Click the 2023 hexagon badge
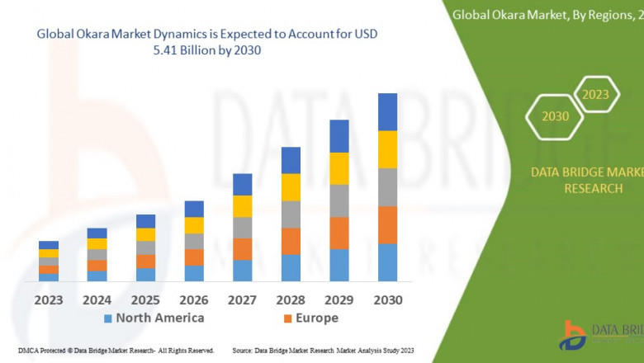This screenshot has width=644, height=363. pyautogui.click(x=595, y=95)
